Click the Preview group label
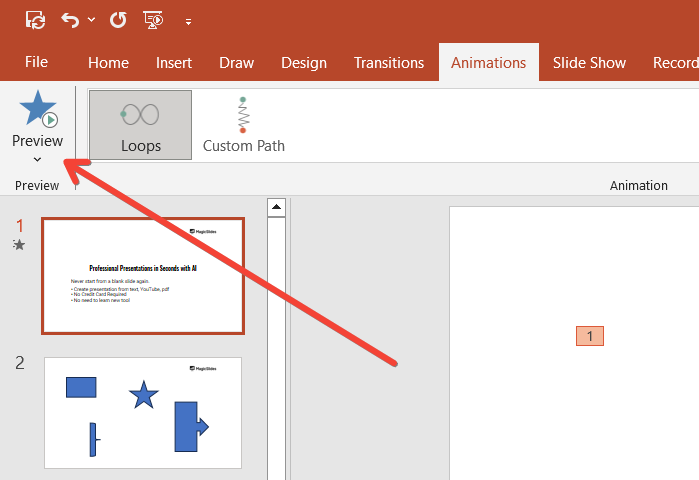 [x=37, y=185]
